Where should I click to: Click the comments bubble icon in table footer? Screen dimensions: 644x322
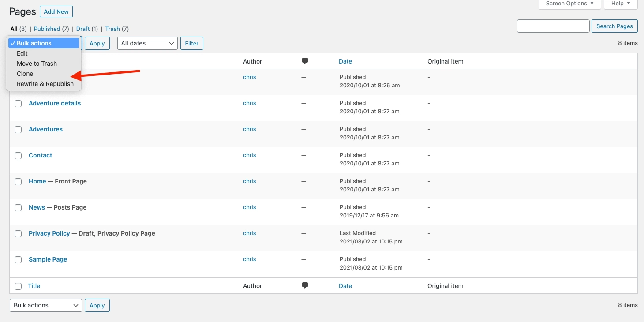pos(305,286)
